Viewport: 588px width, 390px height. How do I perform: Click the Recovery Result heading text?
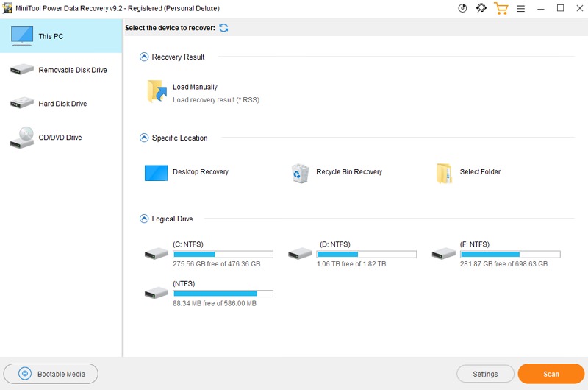(x=178, y=57)
